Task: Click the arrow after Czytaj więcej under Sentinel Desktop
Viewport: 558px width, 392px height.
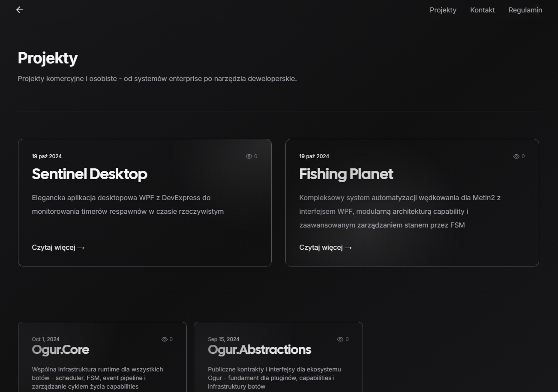Action: (x=81, y=248)
